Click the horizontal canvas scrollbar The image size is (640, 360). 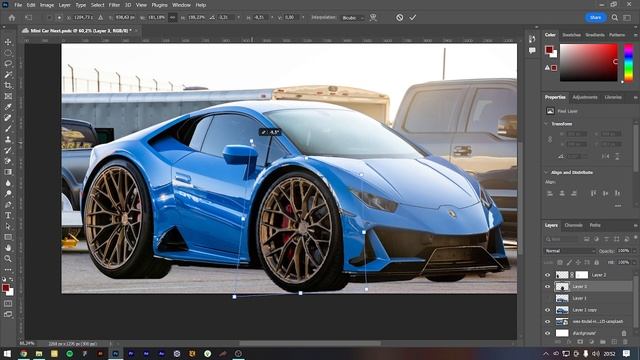coord(310,343)
